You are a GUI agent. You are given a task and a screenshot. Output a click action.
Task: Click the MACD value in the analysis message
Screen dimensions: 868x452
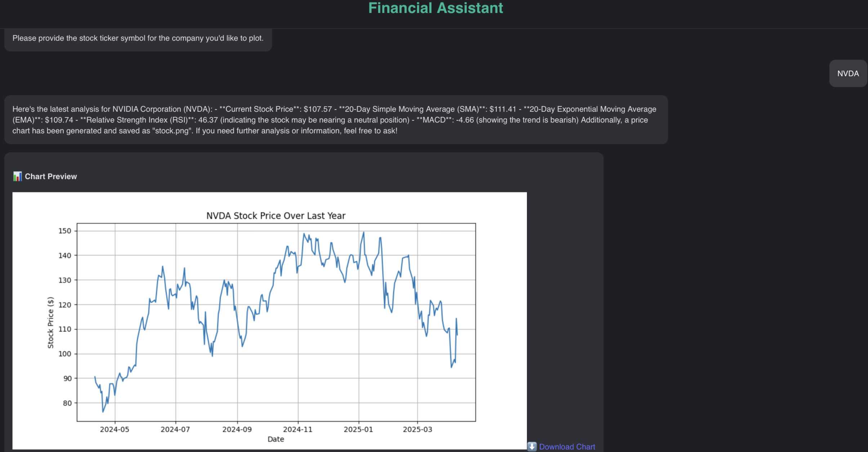pyautogui.click(x=466, y=120)
